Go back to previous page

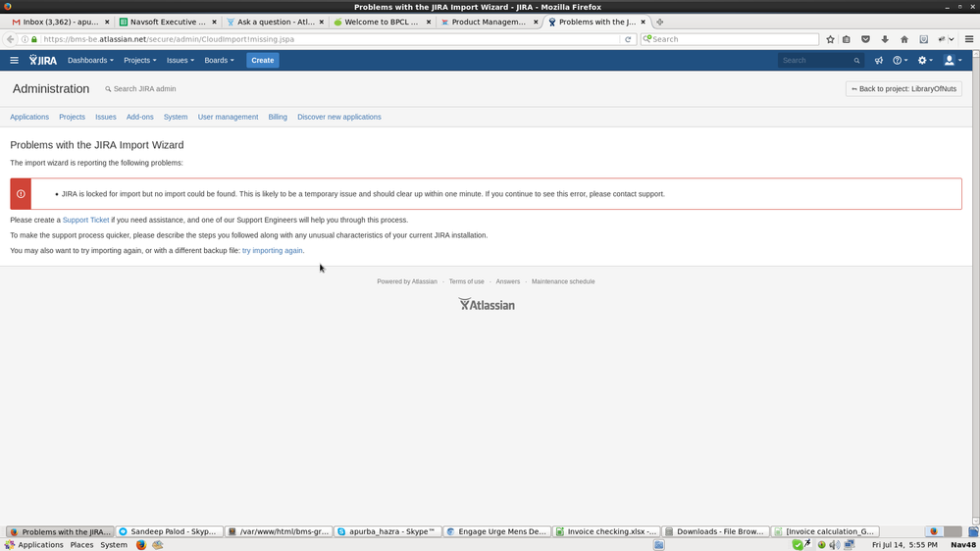pos(10,39)
